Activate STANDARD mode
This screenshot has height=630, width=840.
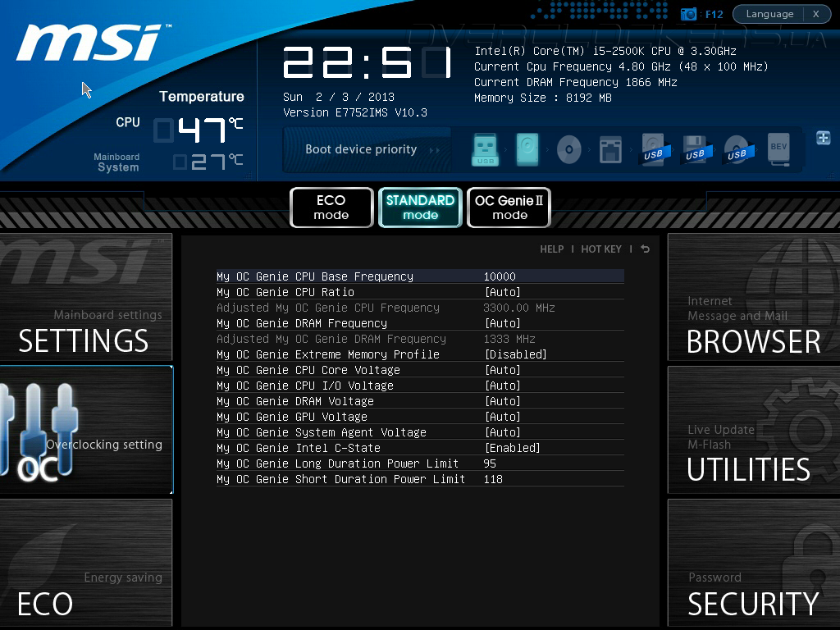tap(420, 208)
